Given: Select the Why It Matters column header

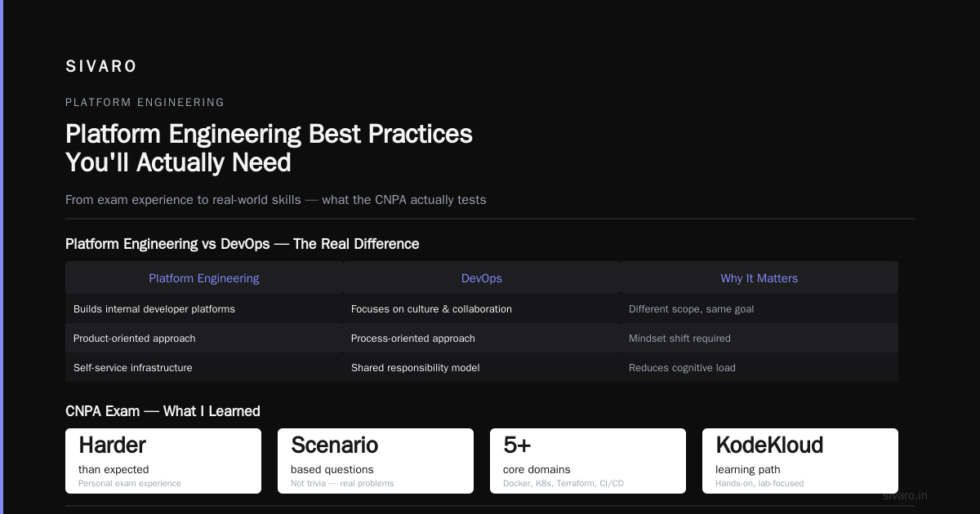Looking at the screenshot, I should 759,278.
